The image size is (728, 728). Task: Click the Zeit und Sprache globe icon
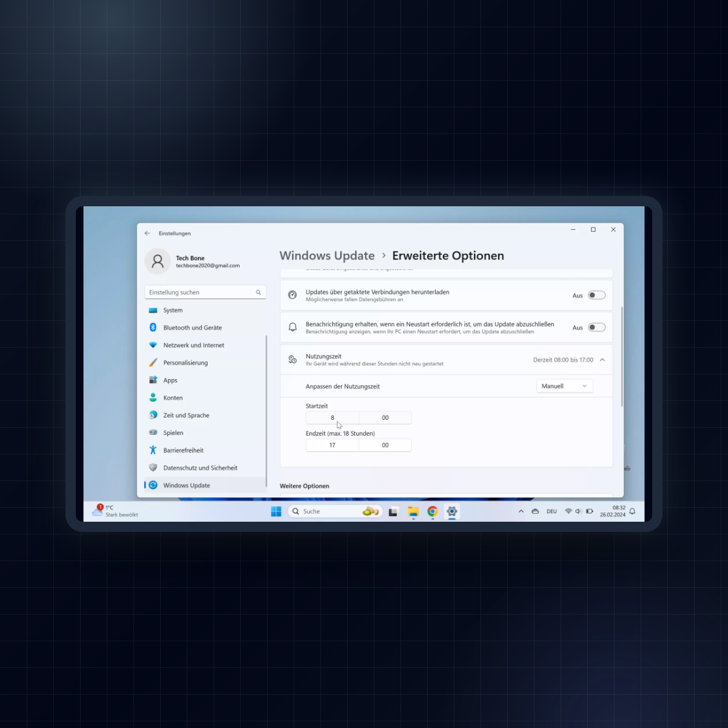[153, 415]
